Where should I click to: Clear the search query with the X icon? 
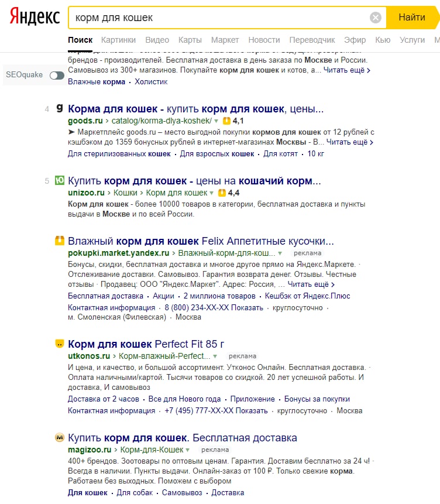376,18
